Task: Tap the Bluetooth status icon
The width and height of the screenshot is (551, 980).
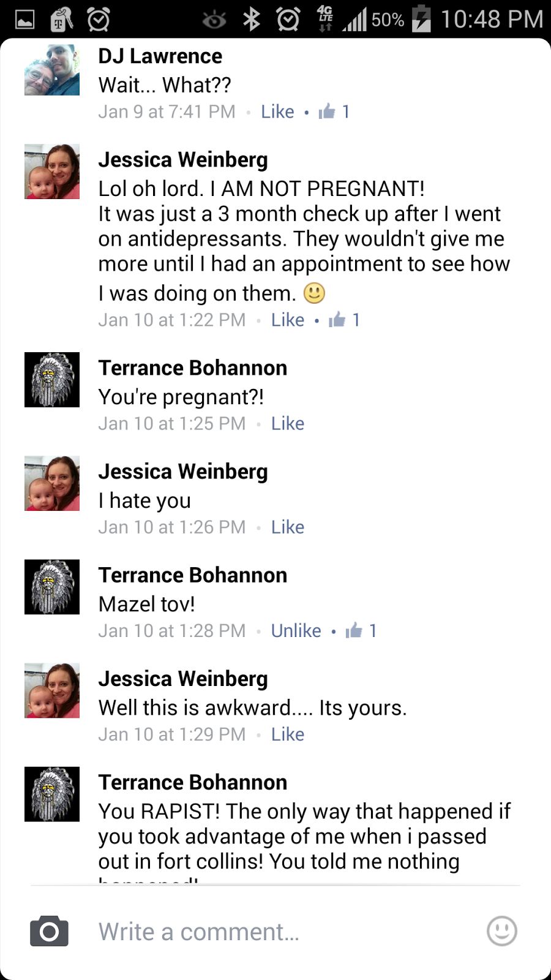Action: click(251, 20)
